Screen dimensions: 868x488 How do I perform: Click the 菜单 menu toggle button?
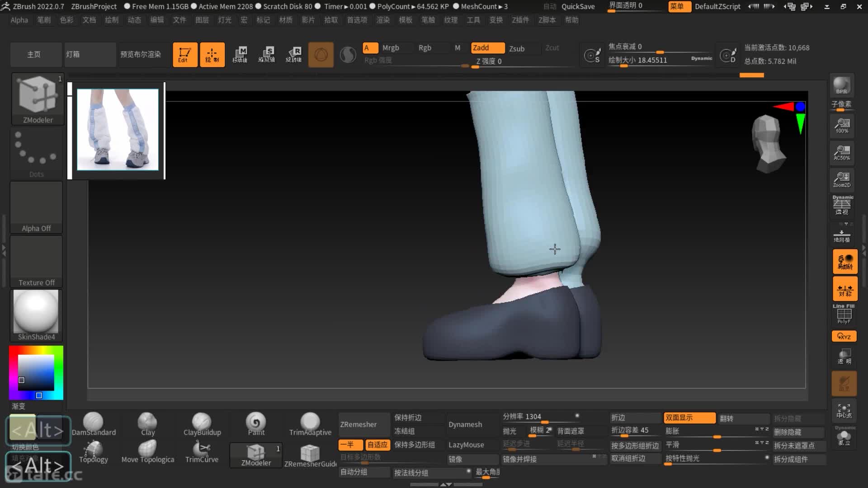point(679,6)
